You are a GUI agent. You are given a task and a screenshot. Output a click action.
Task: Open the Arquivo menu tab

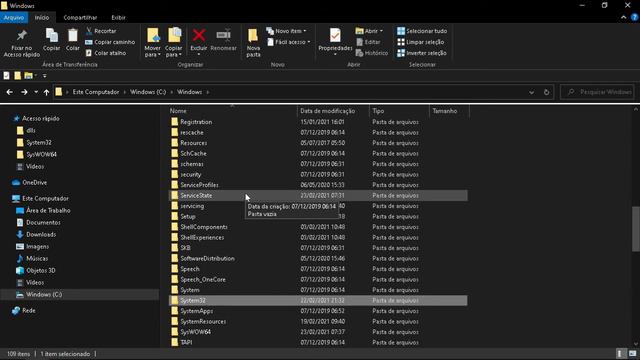coord(14,18)
